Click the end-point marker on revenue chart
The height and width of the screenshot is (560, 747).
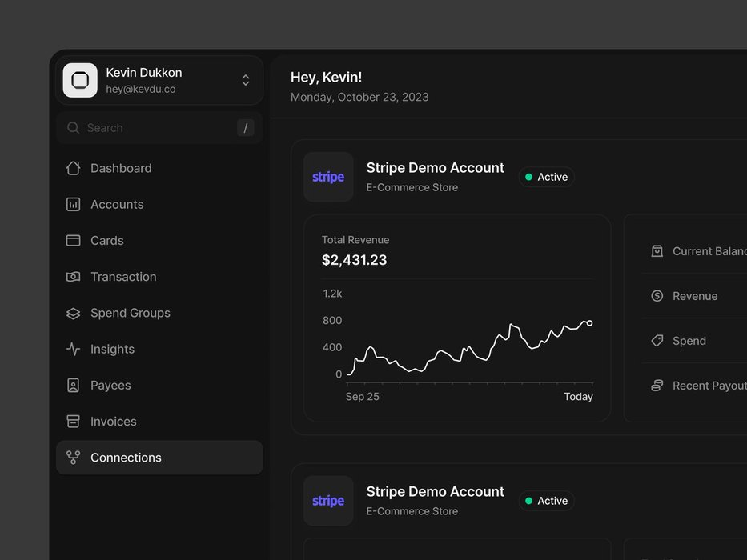tap(590, 323)
